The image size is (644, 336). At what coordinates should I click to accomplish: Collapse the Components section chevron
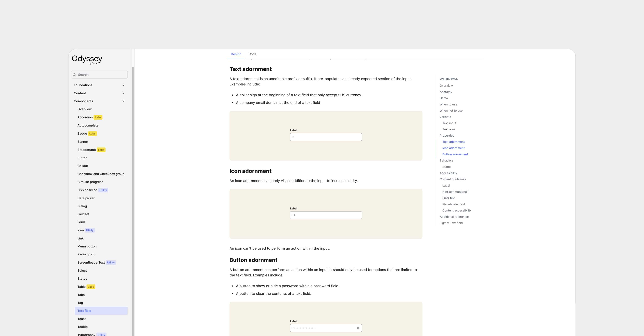pyautogui.click(x=123, y=101)
